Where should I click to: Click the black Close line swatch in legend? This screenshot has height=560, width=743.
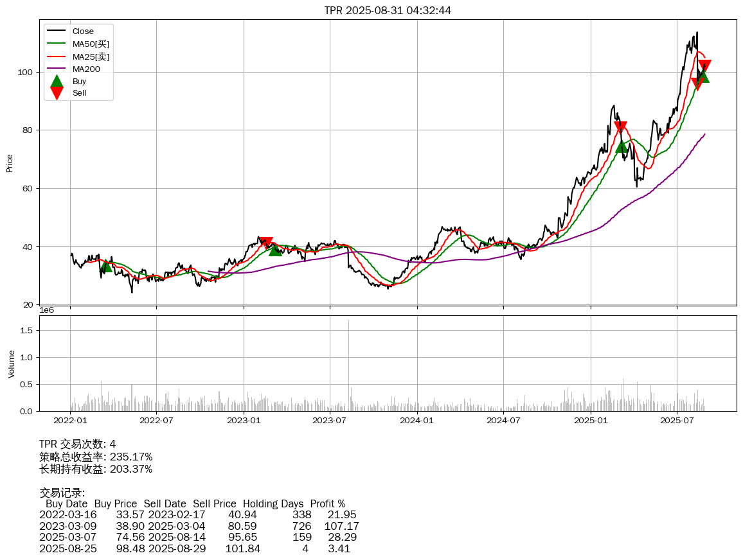click(x=57, y=31)
